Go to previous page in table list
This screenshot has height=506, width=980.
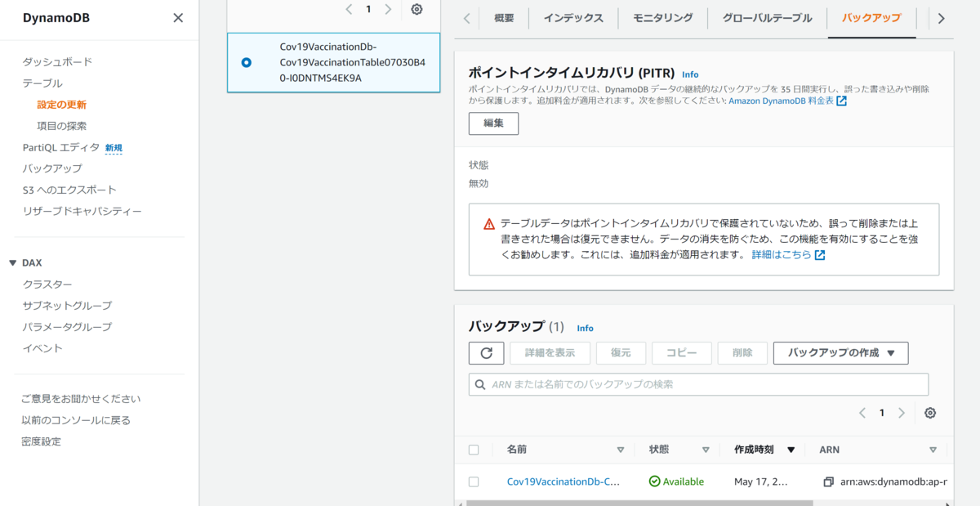pyautogui.click(x=349, y=9)
